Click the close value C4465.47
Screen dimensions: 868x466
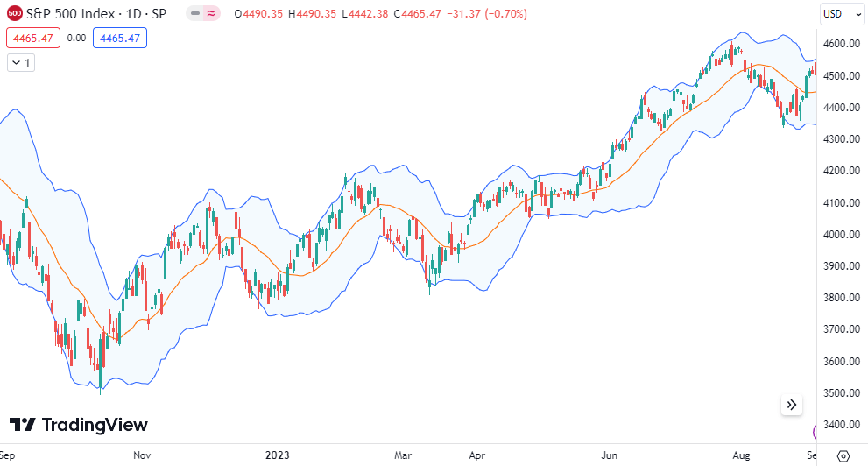click(x=418, y=14)
